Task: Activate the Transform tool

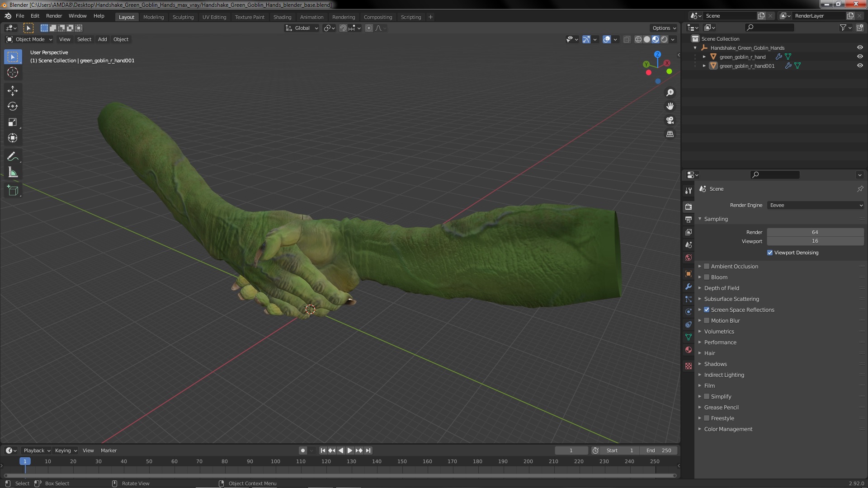Action: click(13, 138)
